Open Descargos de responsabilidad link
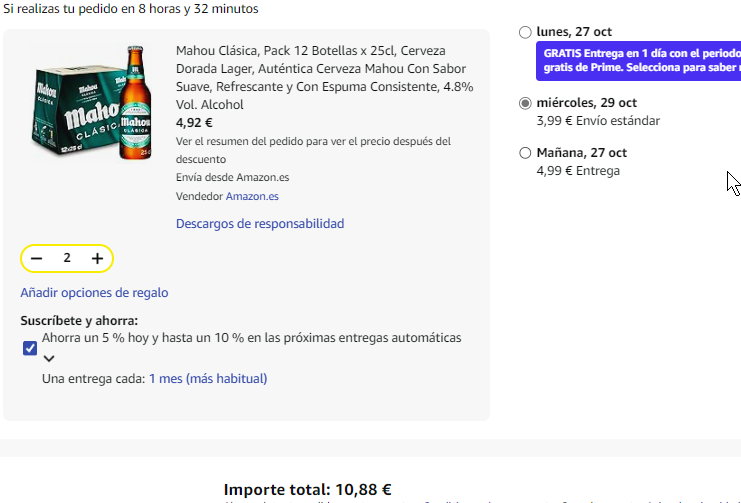This screenshot has height=503, width=741. pos(260,224)
